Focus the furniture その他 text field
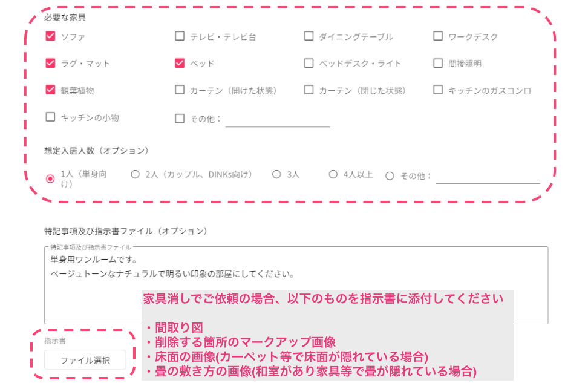Viewport: 588px width, 383px height. click(x=278, y=120)
